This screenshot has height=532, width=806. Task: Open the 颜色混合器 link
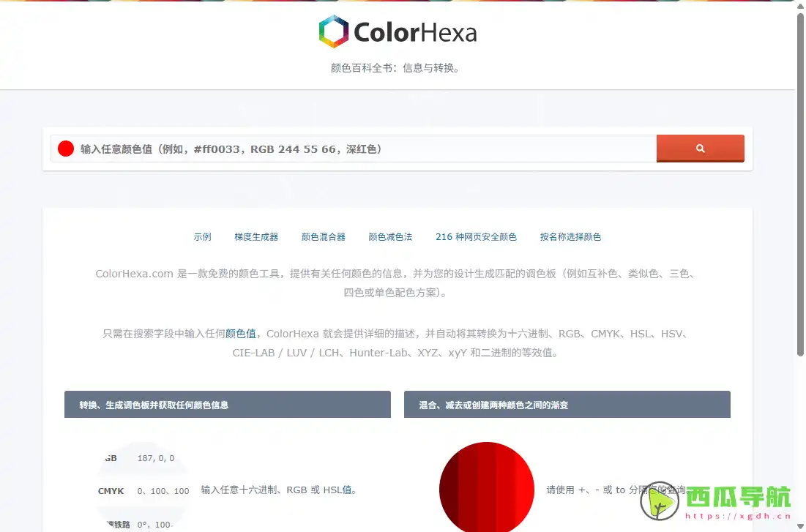click(324, 237)
